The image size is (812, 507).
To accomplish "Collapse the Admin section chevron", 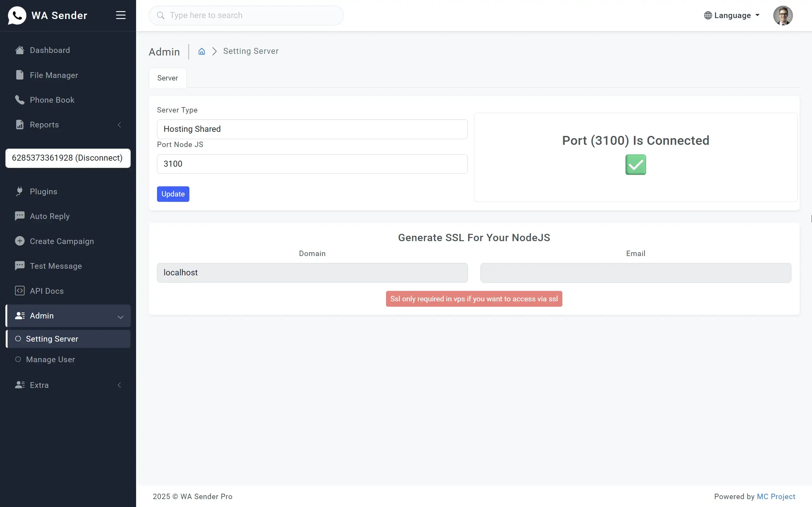I will point(120,317).
